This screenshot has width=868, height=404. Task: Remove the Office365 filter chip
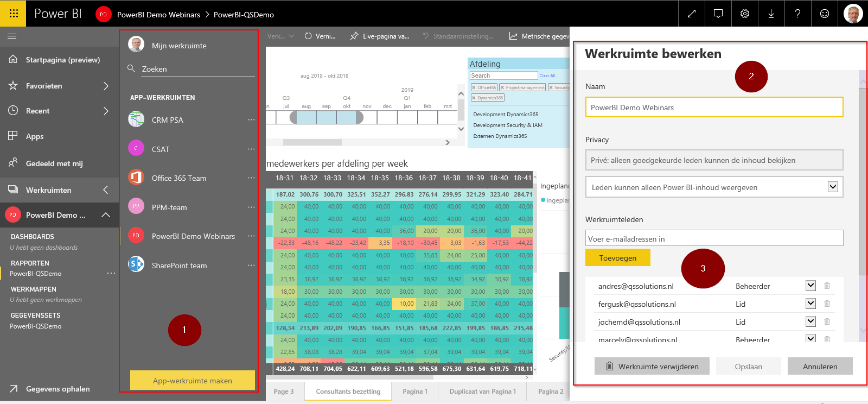point(474,87)
